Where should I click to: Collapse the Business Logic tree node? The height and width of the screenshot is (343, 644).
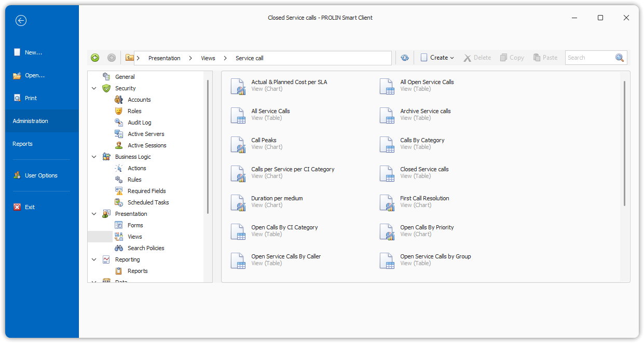94,157
